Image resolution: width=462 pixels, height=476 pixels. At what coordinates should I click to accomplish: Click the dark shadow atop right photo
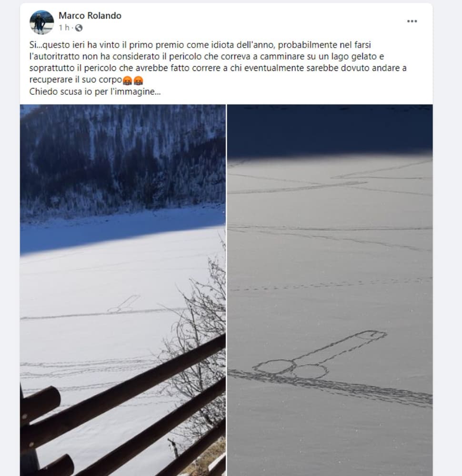tap(330, 131)
